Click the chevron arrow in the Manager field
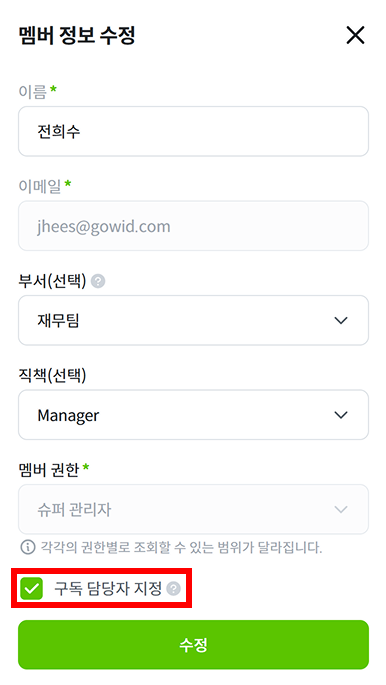386x685 pixels. [341, 415]
